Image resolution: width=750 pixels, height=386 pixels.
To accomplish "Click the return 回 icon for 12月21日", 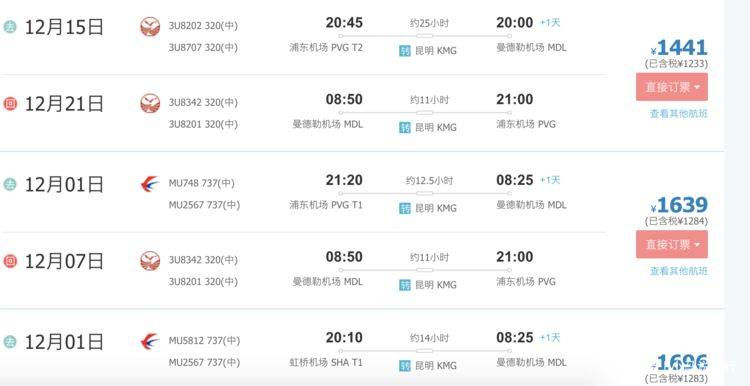I will 10,103.
